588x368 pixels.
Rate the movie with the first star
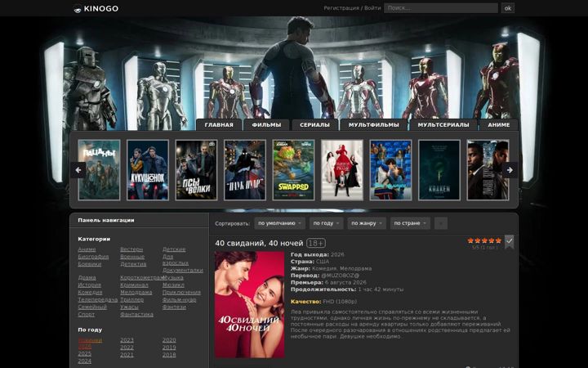point(470,240)
